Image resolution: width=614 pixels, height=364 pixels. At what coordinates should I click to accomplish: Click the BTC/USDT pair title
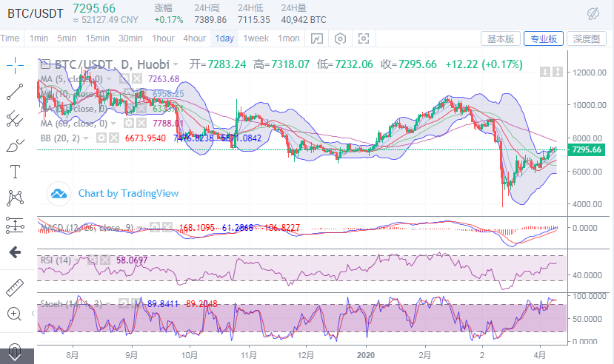[x=36, y=13]
